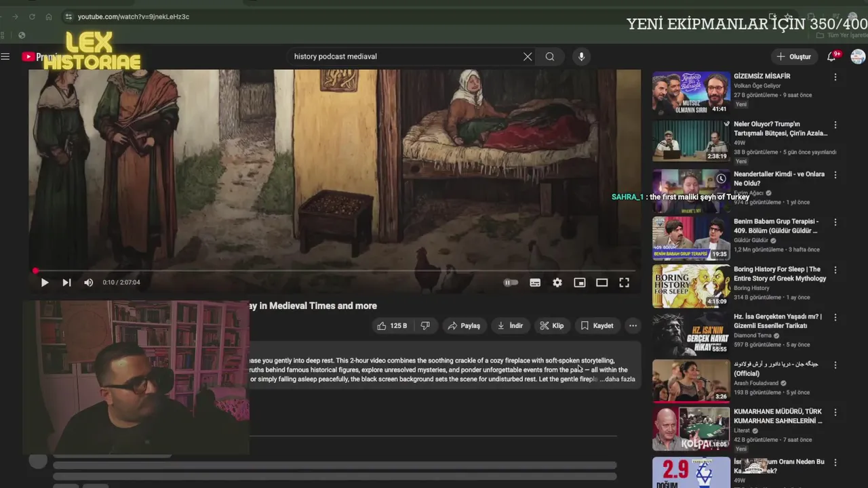Expand description with ...daha fazla
868x488 pixels.
pyautogui.click(x=618, y=380)
